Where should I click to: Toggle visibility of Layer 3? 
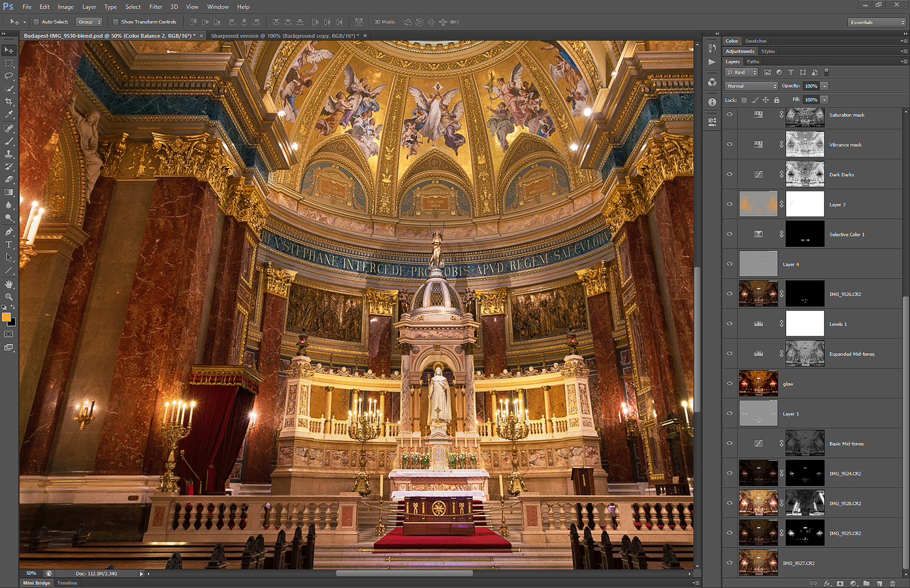[x=730, y=204]
